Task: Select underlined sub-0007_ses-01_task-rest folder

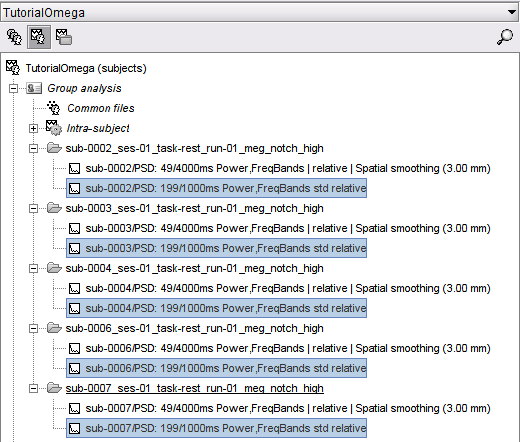Action: pos(194,388)
